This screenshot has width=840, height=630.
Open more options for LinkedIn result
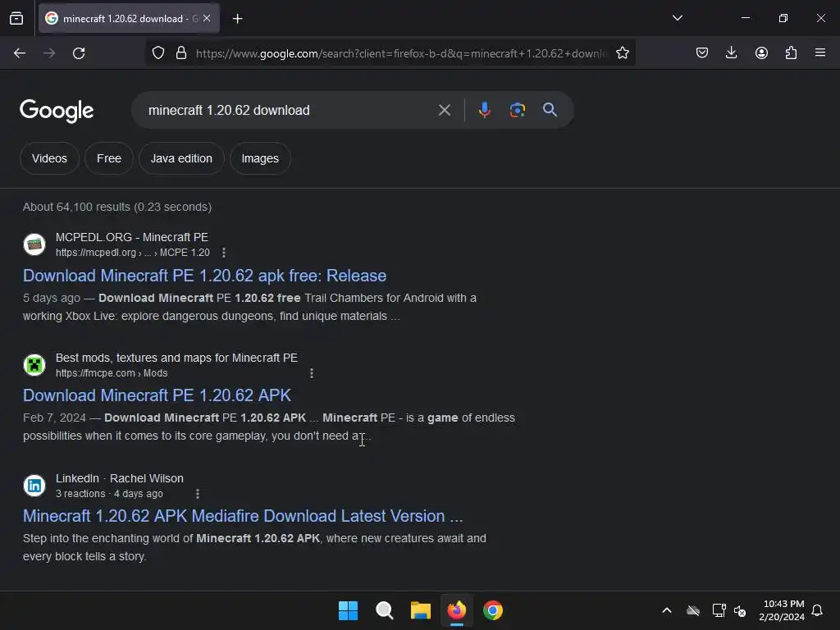197,494
